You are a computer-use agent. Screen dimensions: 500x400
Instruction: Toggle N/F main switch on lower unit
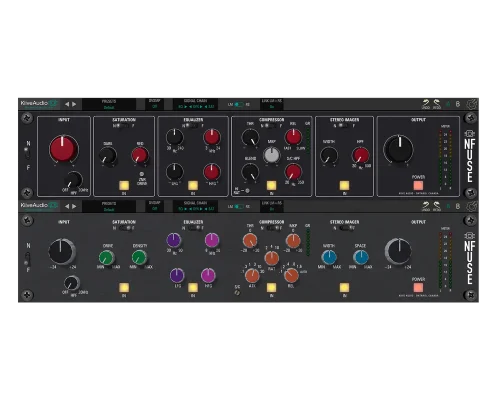coord(27,259)
